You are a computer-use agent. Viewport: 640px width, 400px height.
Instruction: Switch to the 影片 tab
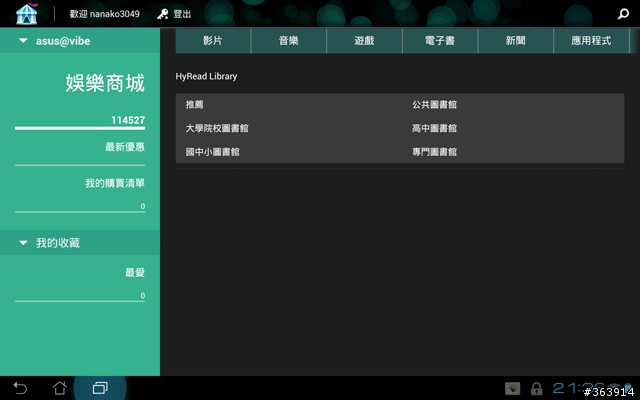(x=213, y=40)
